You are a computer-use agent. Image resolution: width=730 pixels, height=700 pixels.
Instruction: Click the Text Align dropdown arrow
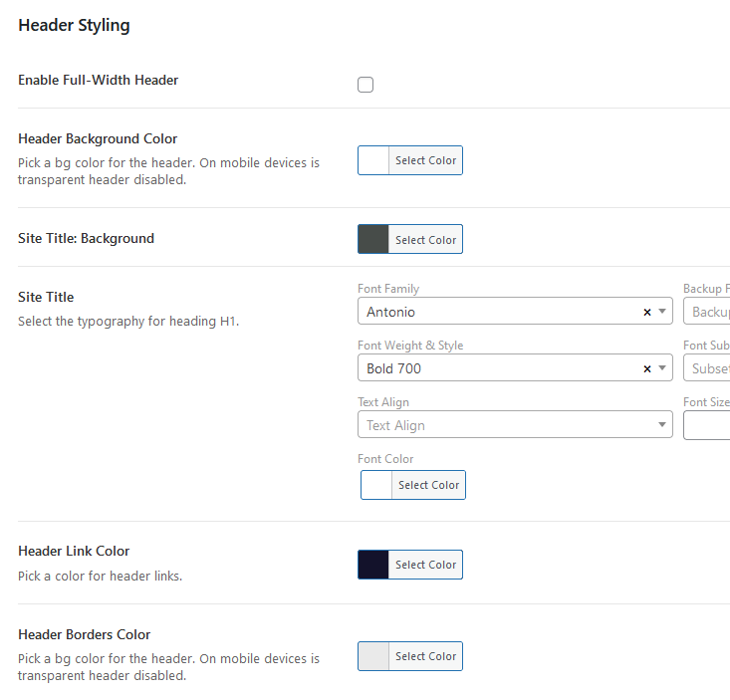pos(662,425)
